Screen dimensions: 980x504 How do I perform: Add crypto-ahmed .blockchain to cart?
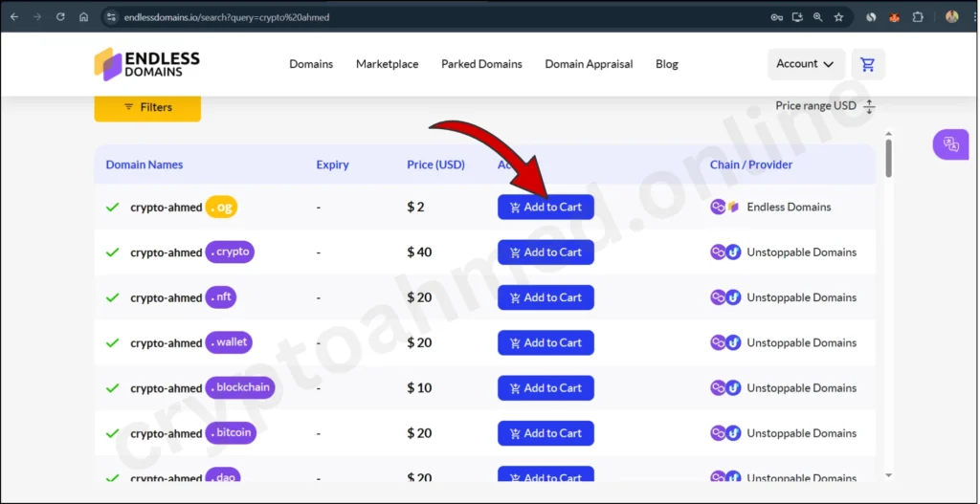coord(546,388)
